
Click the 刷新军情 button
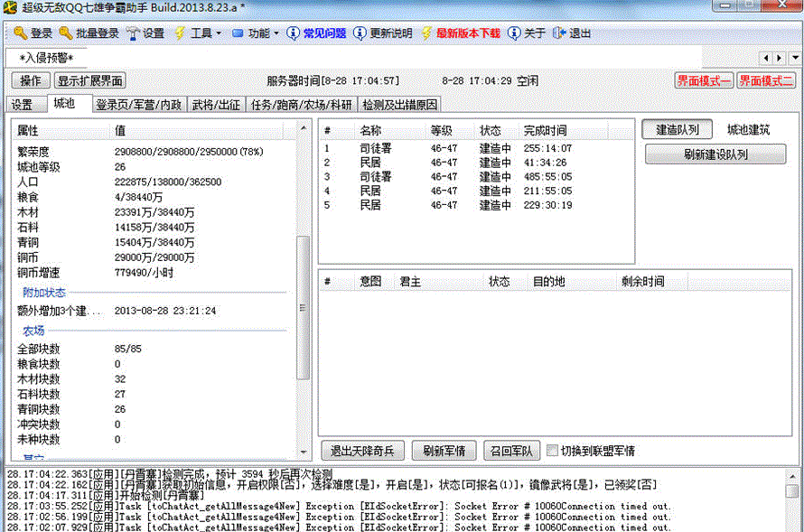[444, 451]
